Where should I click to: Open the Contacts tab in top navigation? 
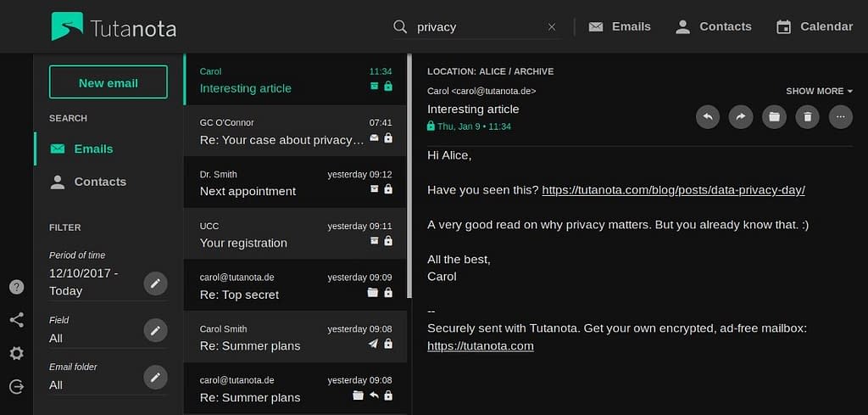714,26
